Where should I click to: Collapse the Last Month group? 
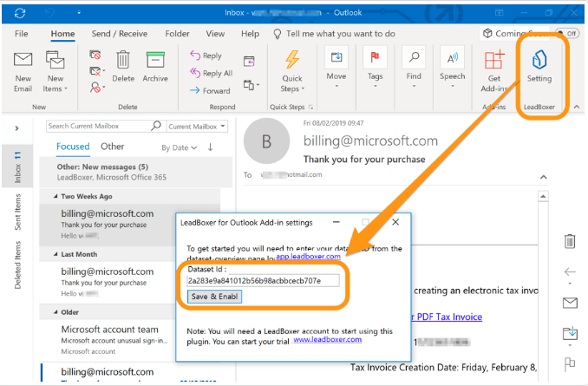tap(56, 254)
